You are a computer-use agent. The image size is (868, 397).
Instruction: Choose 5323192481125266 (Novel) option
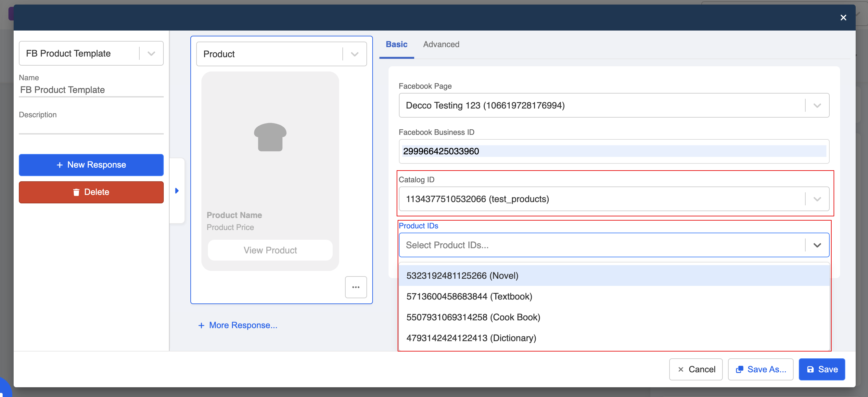click(462, 276)
